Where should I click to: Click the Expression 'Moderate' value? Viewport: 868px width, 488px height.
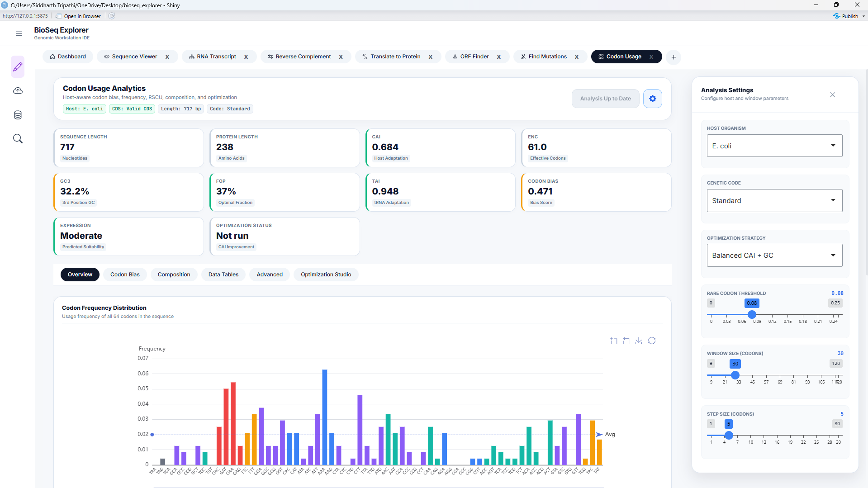pos(81,236)
